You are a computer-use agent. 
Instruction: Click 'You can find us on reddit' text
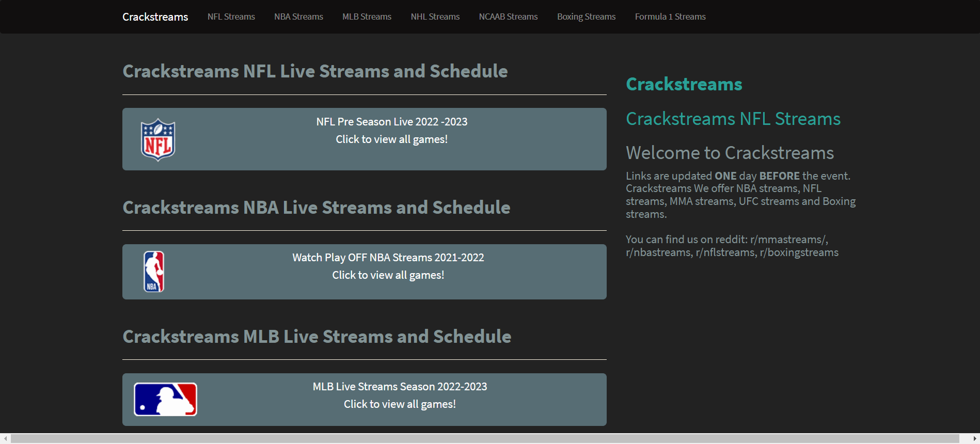(686, 240)
